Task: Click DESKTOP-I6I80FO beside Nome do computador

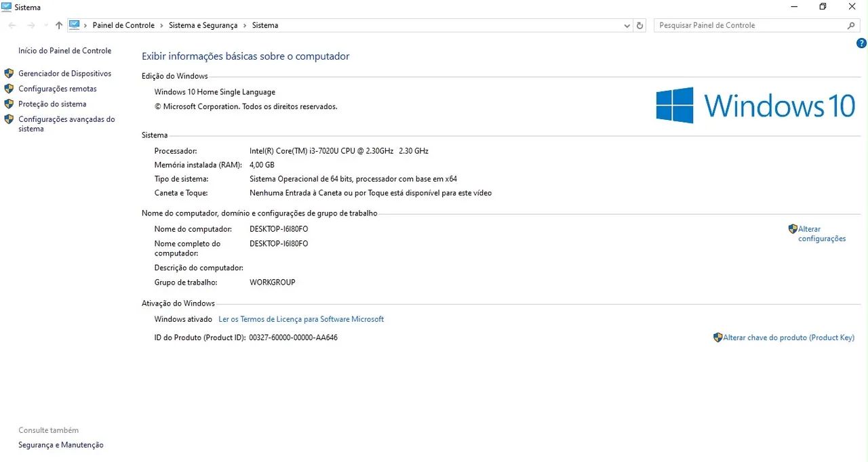Action: click(279, 229)
